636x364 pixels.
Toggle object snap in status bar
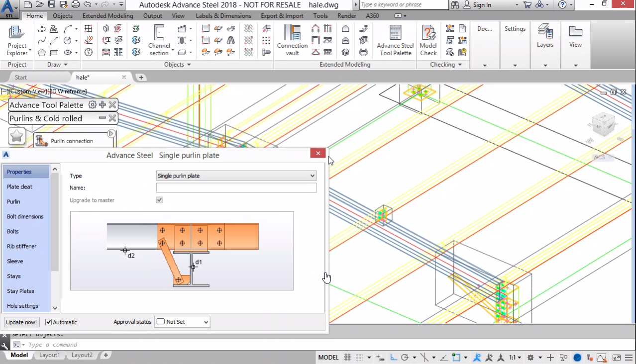pos(456,358)
